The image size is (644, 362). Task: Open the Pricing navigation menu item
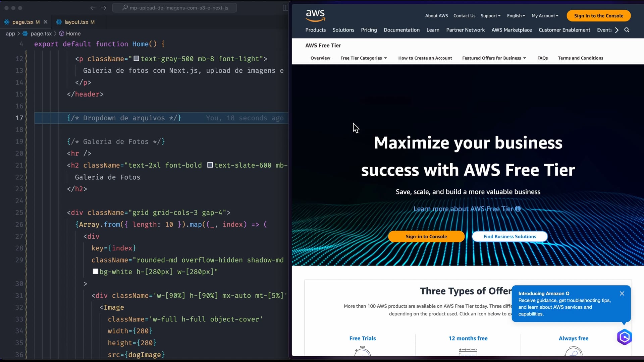[369, 30]
